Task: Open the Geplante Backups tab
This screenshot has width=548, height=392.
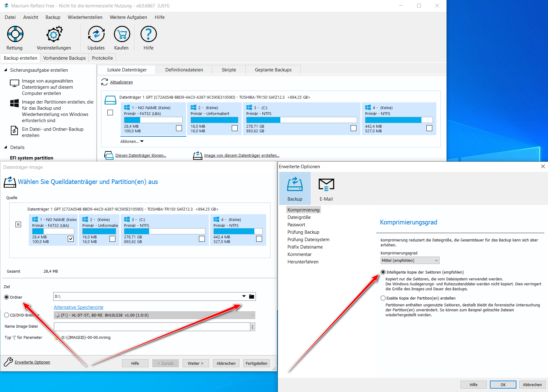Action: (x=273, y=70)
